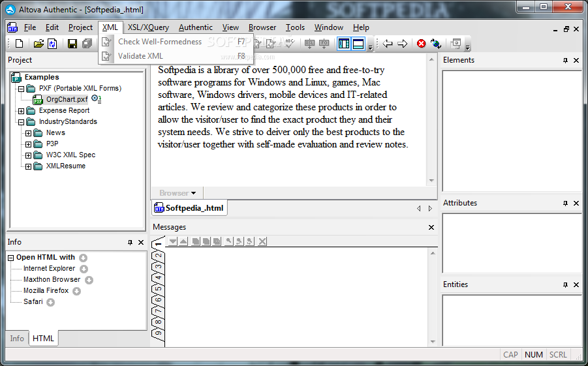Click Next message arrow in Messages toolbar

click(x=172, y=241)
